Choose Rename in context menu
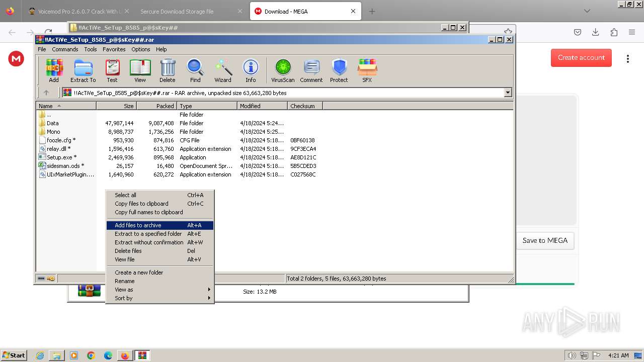Image resolution: width=644 pixels, height=362 pixels. point(160,281)
